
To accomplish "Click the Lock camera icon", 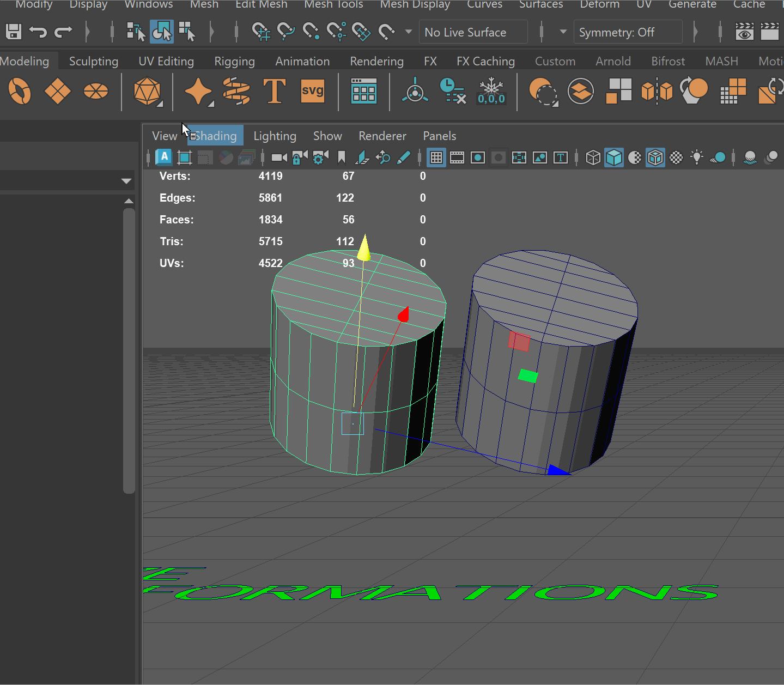I will point(300,158).
